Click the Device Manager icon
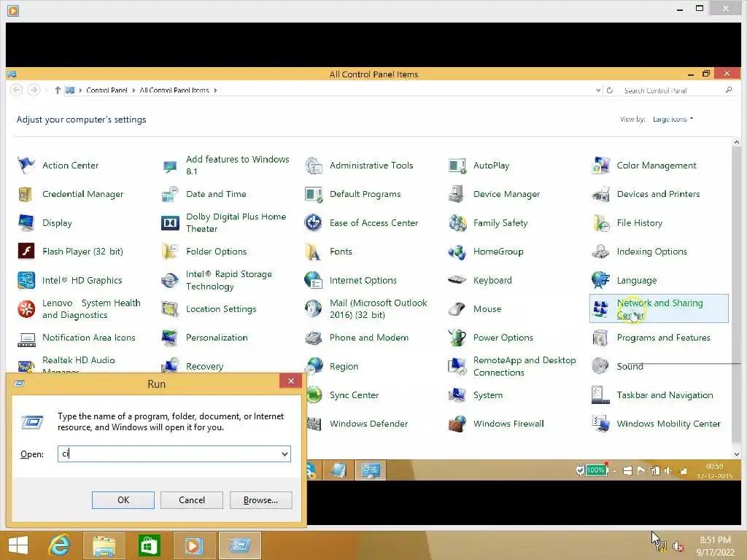 pos(457,194)
